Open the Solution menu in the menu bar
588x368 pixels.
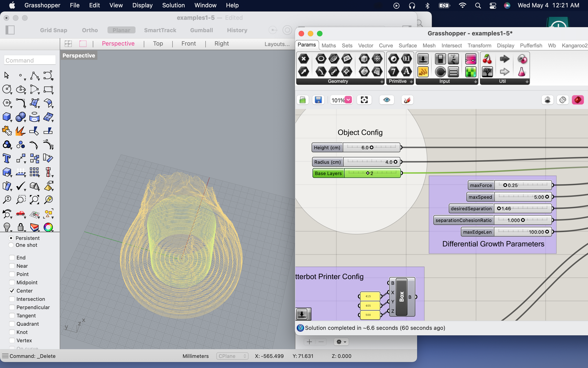point(173,5)
